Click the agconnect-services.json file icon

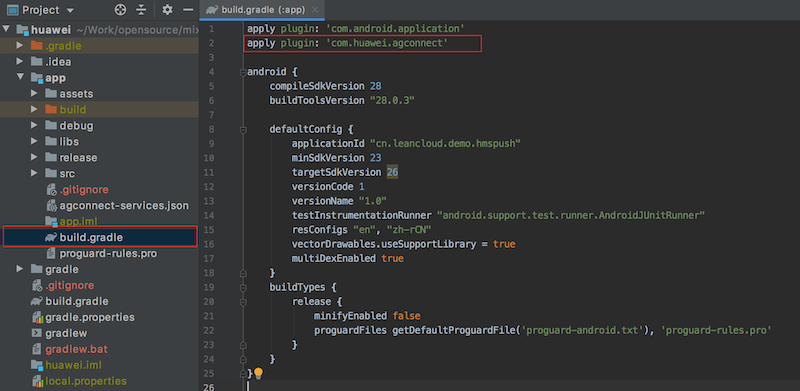click(x=51, y=206)
